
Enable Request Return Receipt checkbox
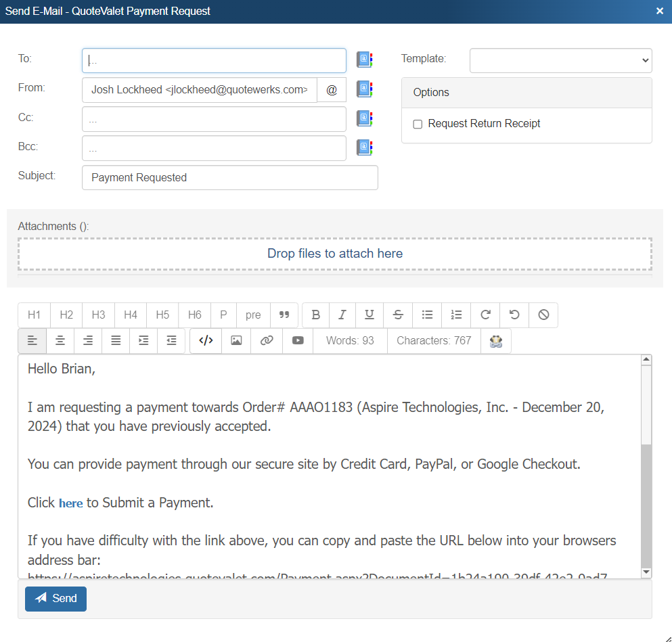418,124
